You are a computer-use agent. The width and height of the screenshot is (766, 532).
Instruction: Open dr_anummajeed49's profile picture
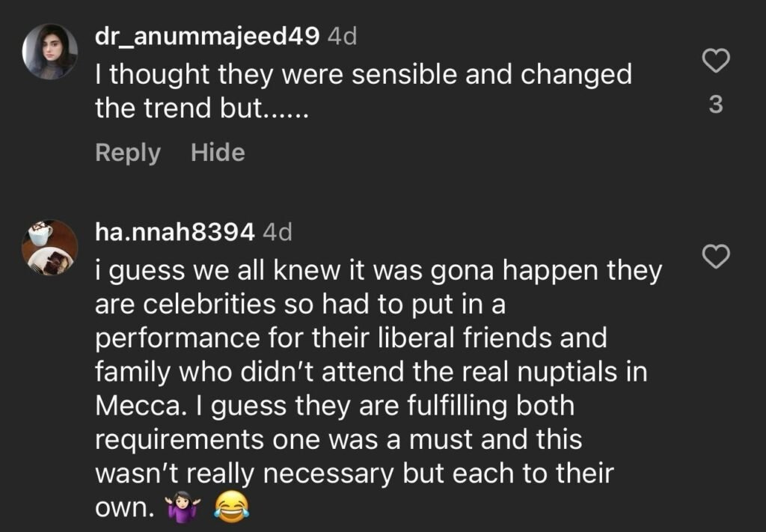coord(50,51)
